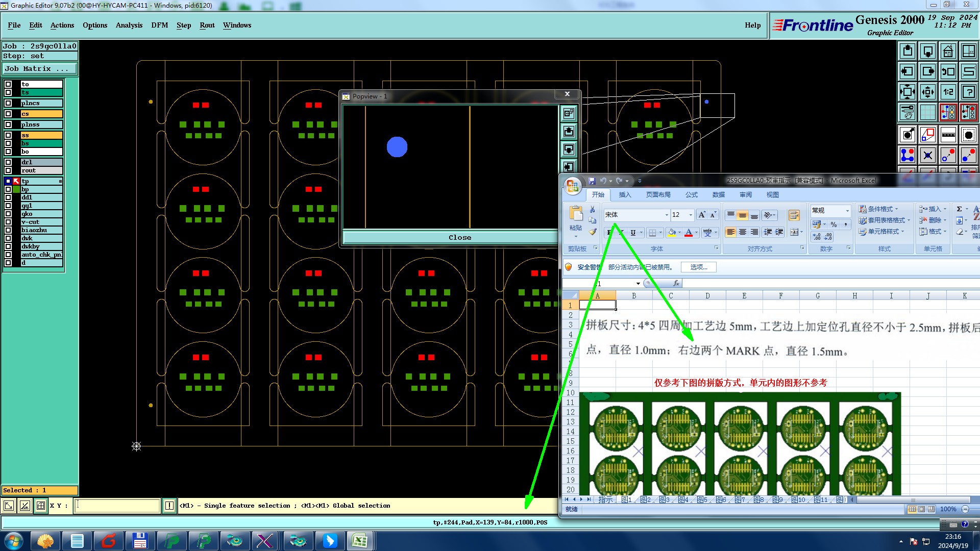Click Excel's format painter brush icon

pos(593,232)
